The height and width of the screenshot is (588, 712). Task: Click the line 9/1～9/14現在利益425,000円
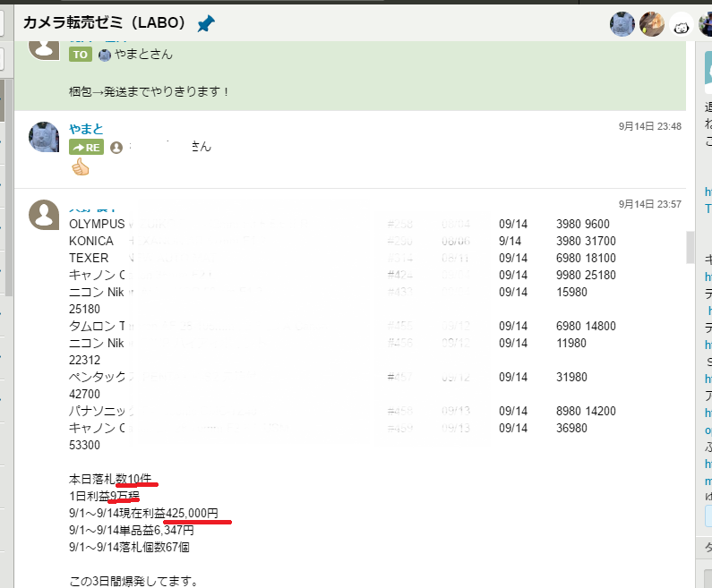(143, 513)
